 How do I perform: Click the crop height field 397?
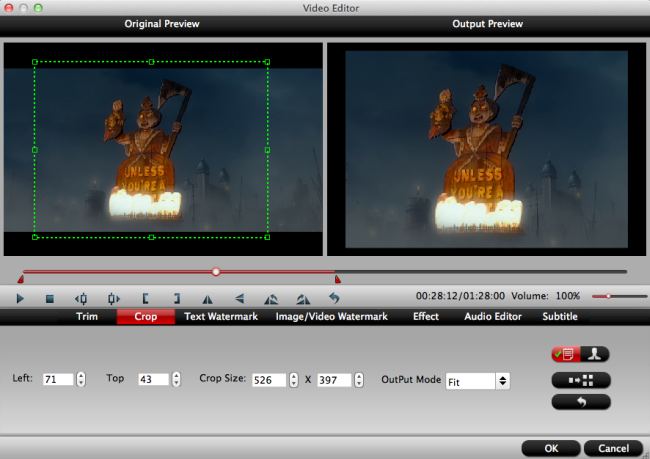[334, 380]
